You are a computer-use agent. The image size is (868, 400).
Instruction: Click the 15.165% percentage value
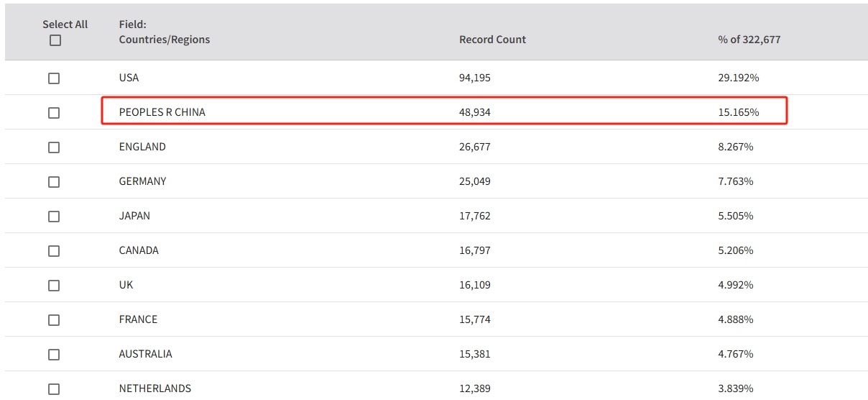738,112
